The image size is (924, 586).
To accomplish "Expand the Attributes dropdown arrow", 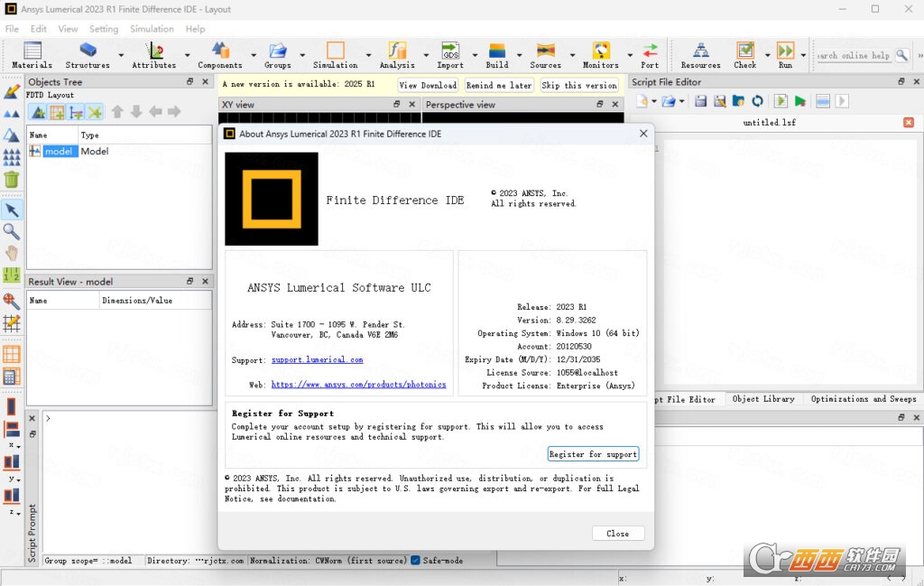I will [188, 55].
